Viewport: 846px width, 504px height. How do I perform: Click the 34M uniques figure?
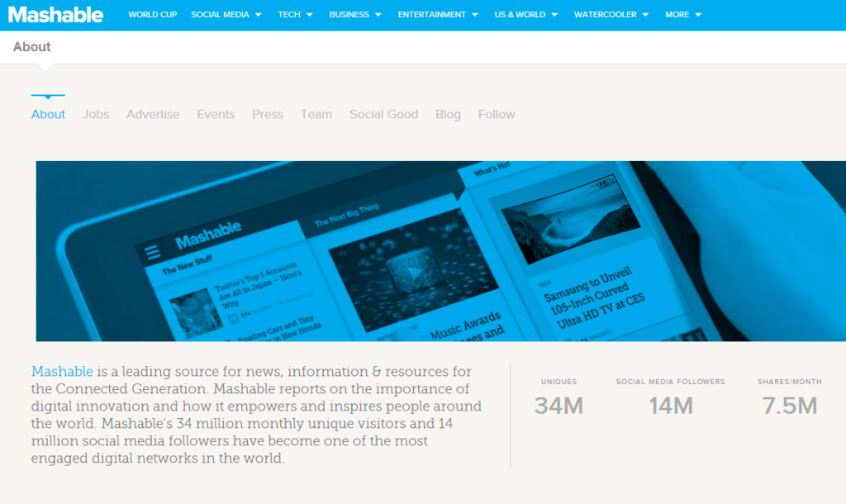558,406
